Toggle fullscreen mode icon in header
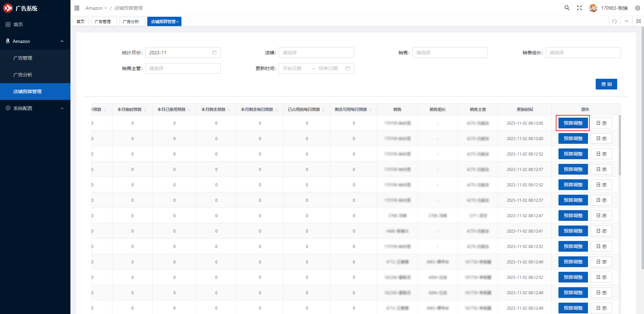The image size is (644, 314). pos(579,8)
